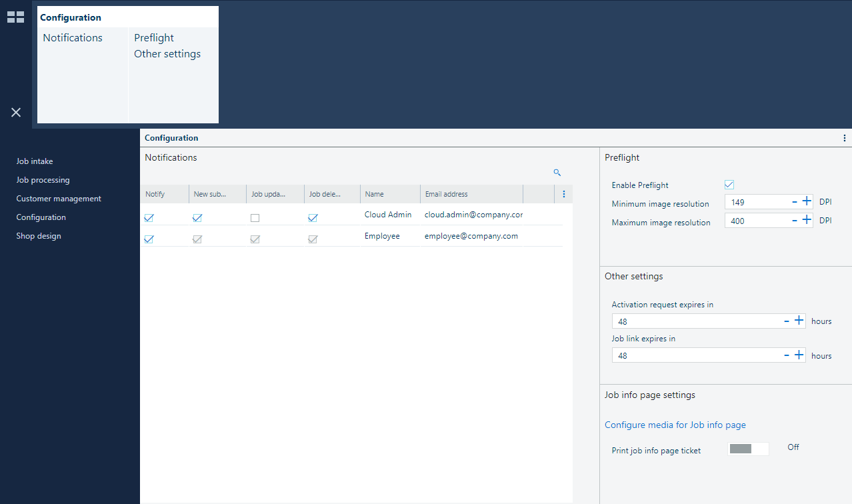Jump to Preflight in Configuration flyout
This screenshot has width=852, height=504.
(154, 38)
